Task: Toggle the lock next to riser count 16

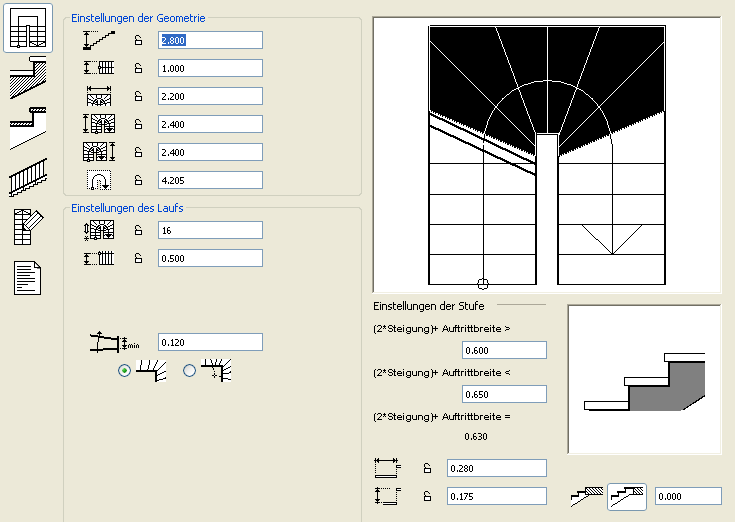Action: (138, 230)
